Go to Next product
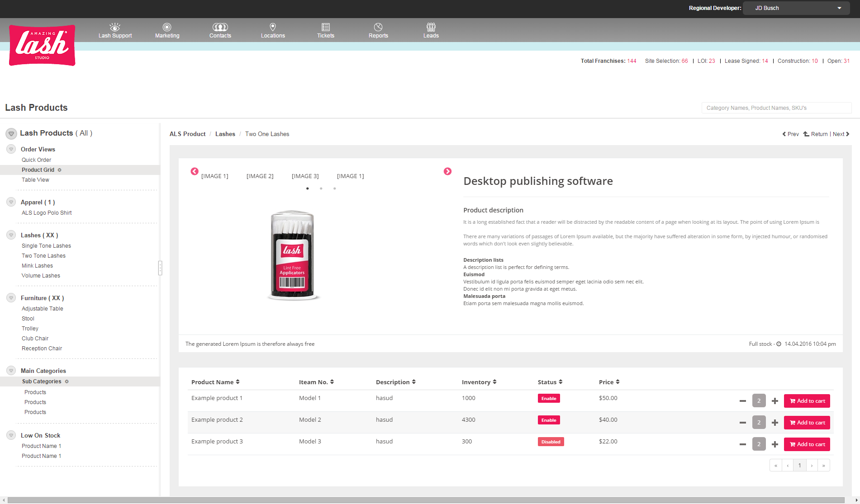Image resolution: width=860 pixels, height=504 pixels. point(841,134)
